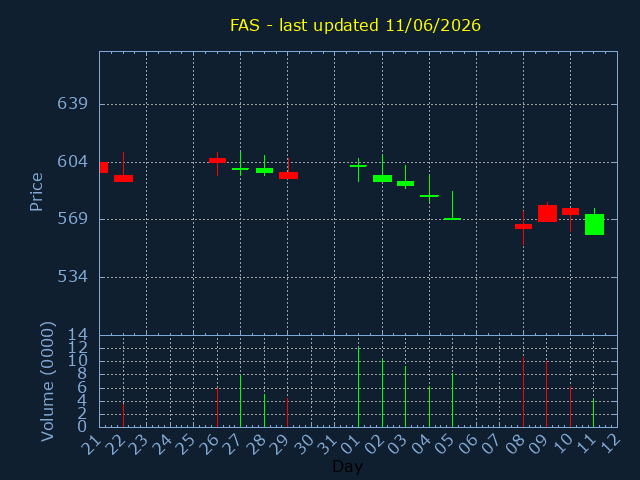
Task: Click the green volume bar for day 03
Action: tap(405, 396)
